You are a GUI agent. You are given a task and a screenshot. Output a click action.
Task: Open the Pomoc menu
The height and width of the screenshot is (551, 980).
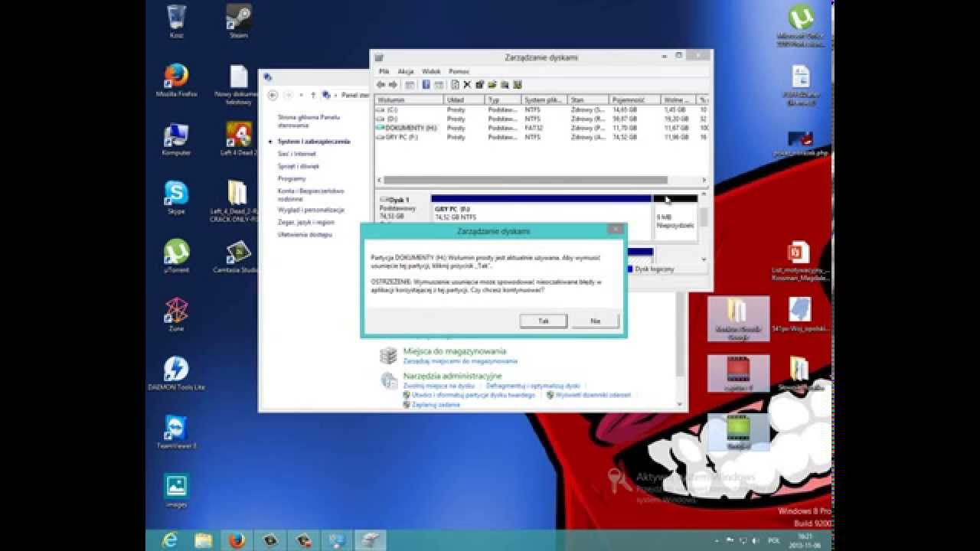click(x=459, y=71)
